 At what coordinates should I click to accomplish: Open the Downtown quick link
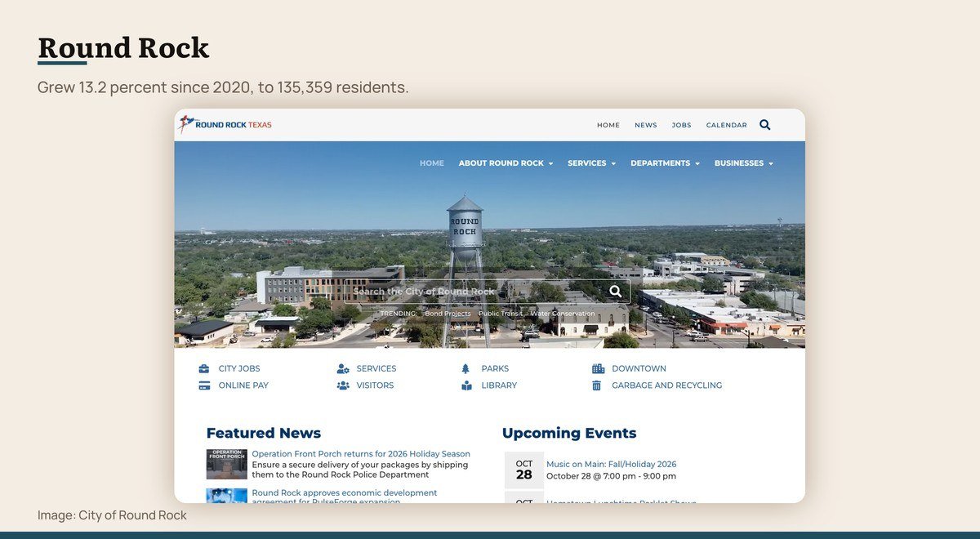point(639,369)
